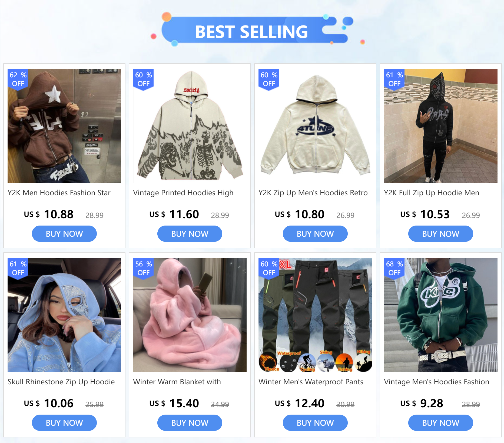View the waterproof pants product image
Viewport: 504px width, 443px height.
coord(315,315)
